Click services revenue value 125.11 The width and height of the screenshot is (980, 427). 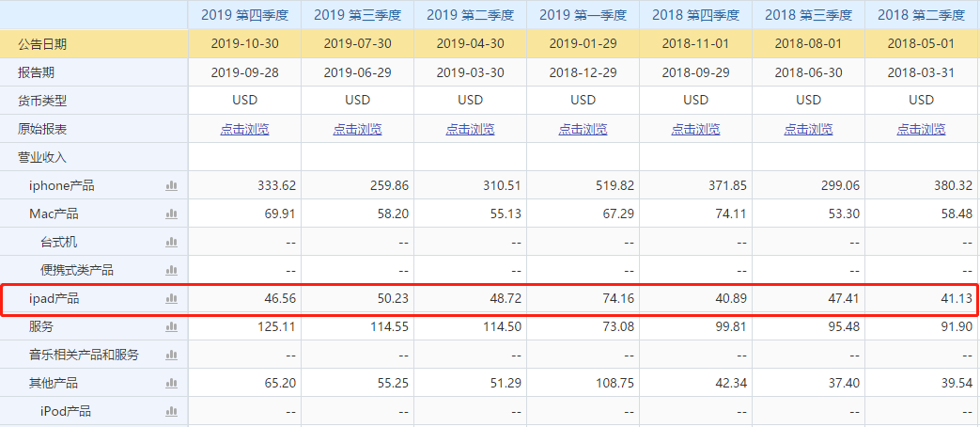(276, 326)
